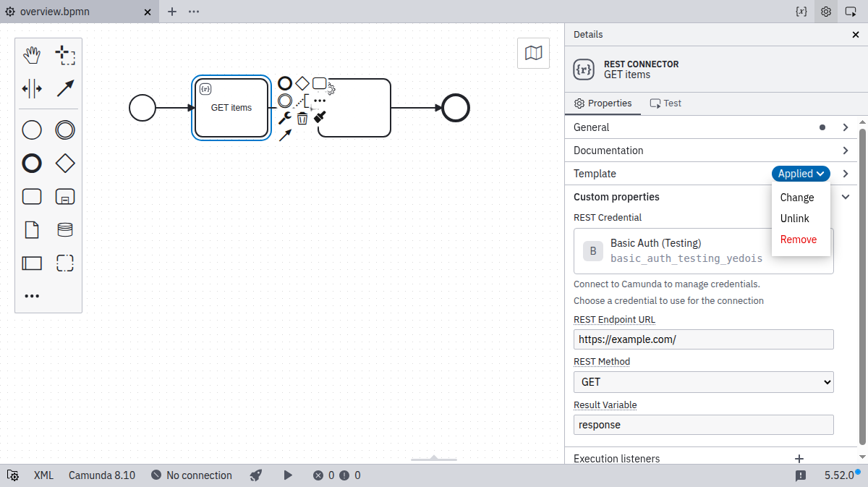Open the XML view in status bar
Screen dimensions: 868x487
click(44, 475)
